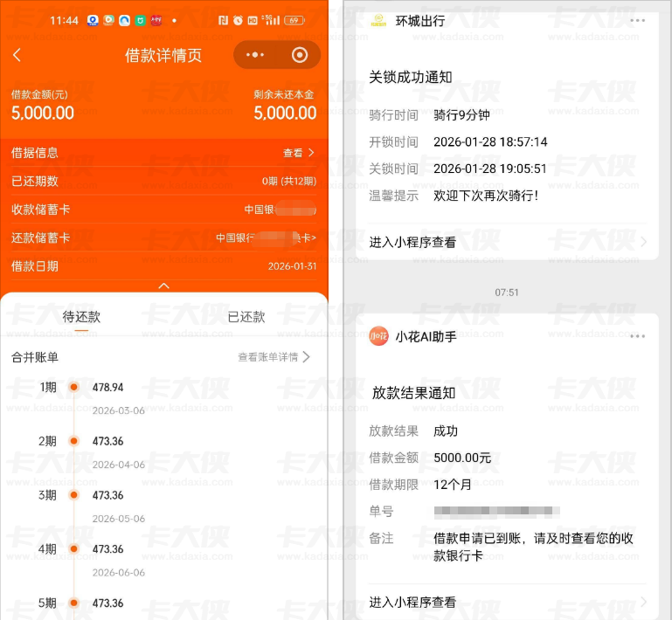This screenshot has height=620, width=672.
Task: Tap the 借款日期 2026-01-31 value
Action: point(292,266)
